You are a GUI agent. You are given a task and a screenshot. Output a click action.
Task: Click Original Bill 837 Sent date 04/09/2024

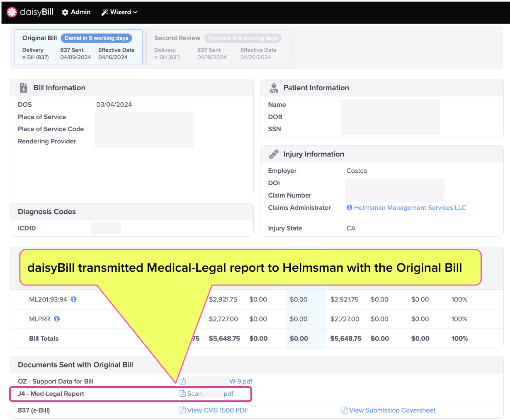click(x=75, y=57)
